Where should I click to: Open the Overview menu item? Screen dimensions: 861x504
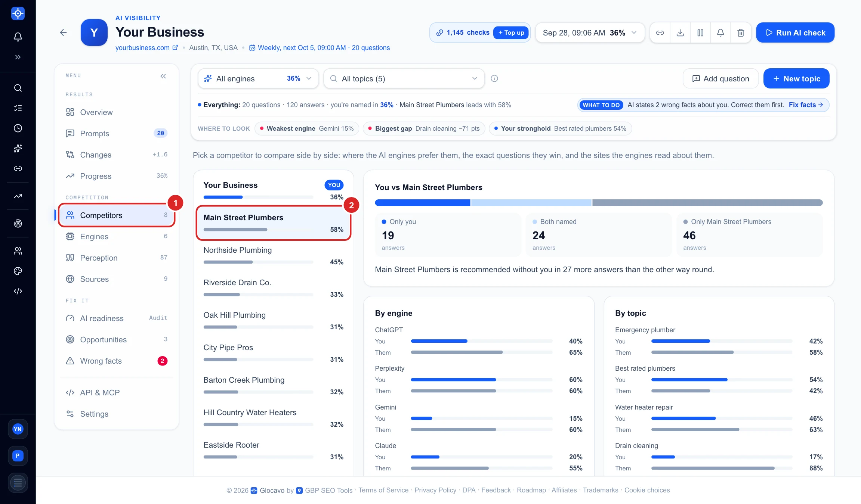tap(117, 112)
